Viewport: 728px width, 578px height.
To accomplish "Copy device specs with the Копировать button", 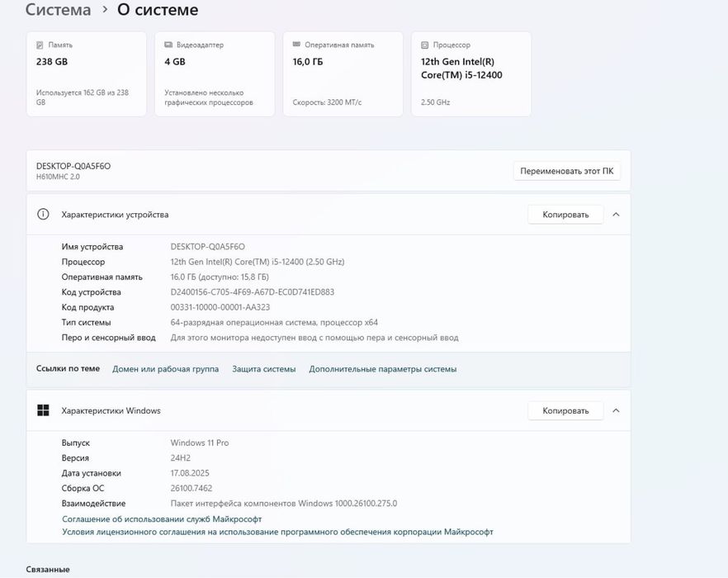I will [565, 215].
